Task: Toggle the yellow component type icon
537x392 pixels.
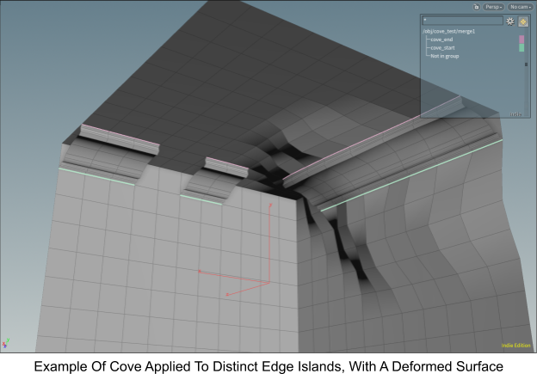Action: 523,21
